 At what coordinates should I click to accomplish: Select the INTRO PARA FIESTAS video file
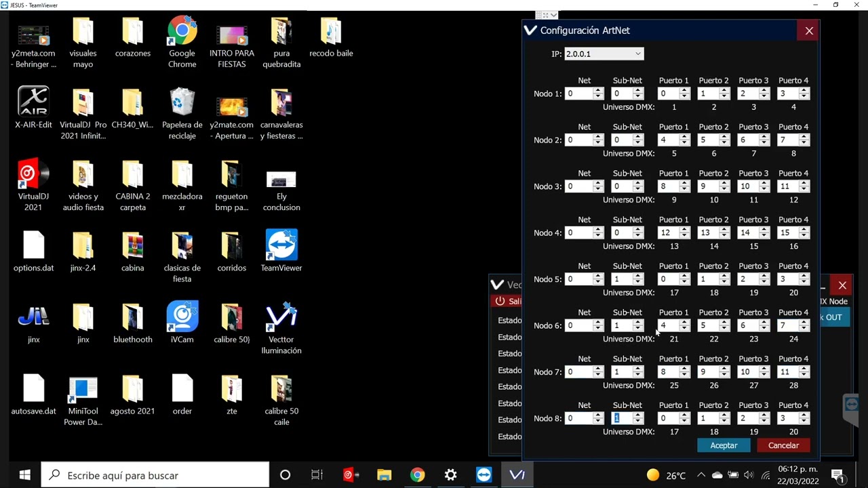(x=232, y=43)
